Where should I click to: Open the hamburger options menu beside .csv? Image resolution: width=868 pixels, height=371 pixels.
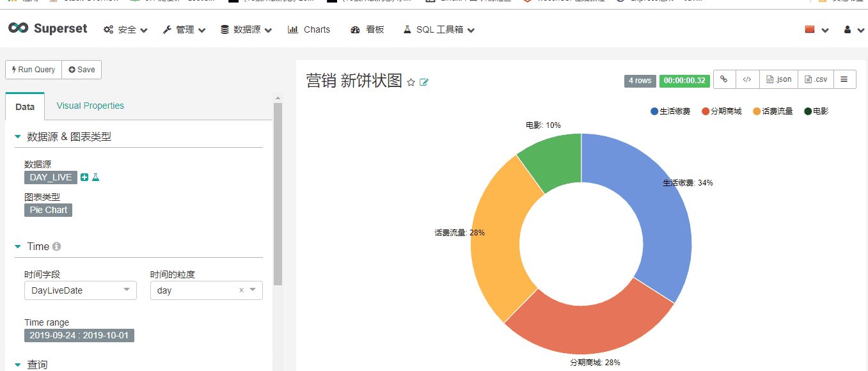click(844, 79)
